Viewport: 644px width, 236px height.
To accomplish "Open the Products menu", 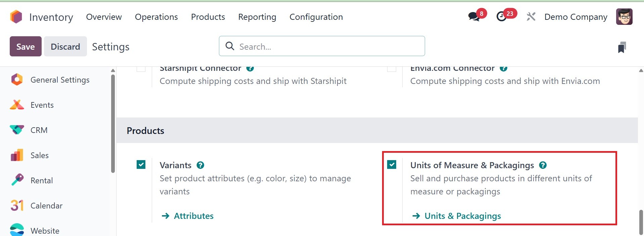I will coord(208,17).
